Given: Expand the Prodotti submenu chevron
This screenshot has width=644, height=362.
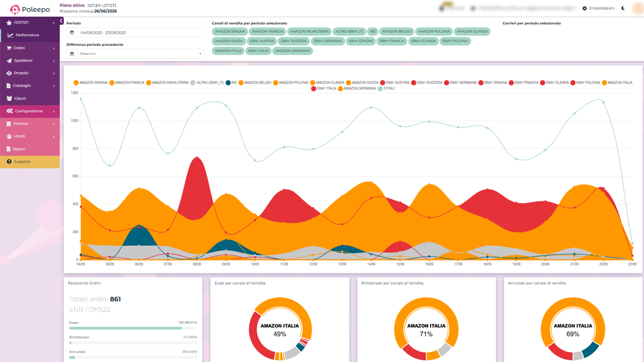Looking at the screenshot, I should coord(54,73).
